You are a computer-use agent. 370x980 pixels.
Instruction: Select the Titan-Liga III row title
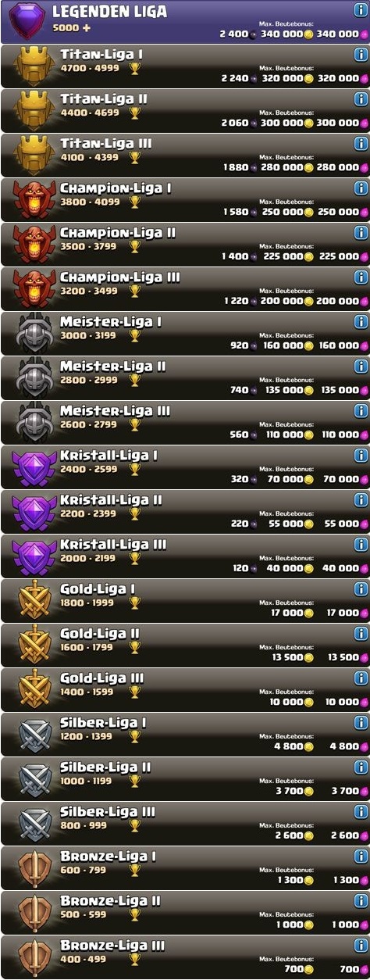coord(105,144)
